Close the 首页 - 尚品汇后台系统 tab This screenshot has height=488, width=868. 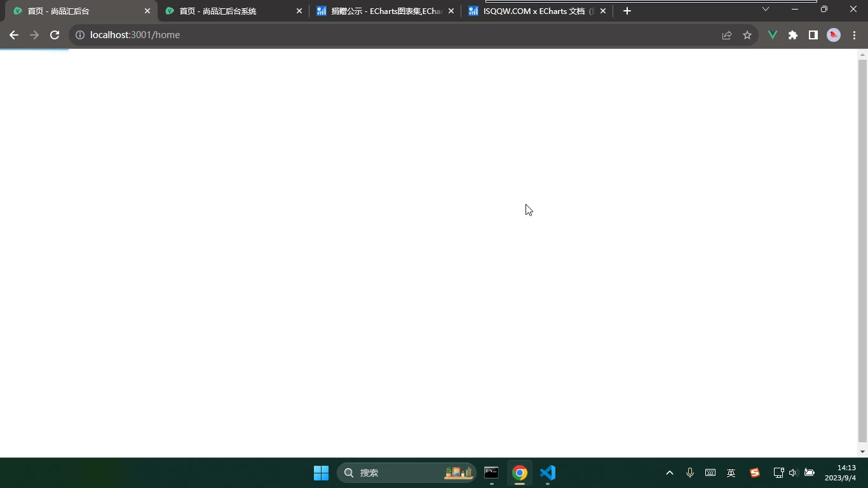pyautogui.click(x=299, y=11)
